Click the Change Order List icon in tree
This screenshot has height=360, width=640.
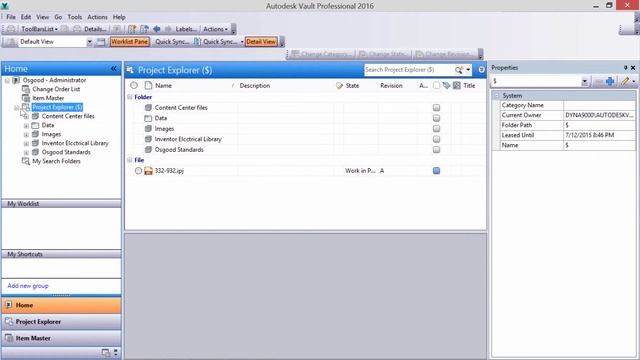pyautogui.click(x=26, y=89)
